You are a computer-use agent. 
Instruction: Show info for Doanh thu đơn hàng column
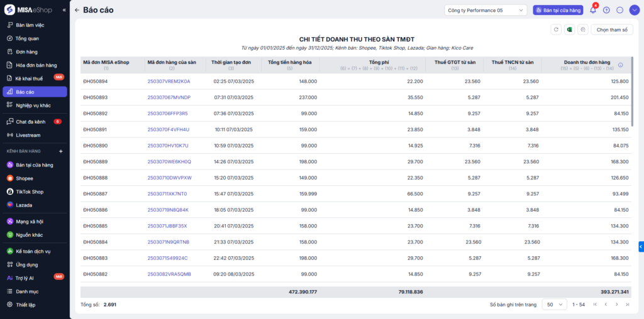(x=620, y=65)
